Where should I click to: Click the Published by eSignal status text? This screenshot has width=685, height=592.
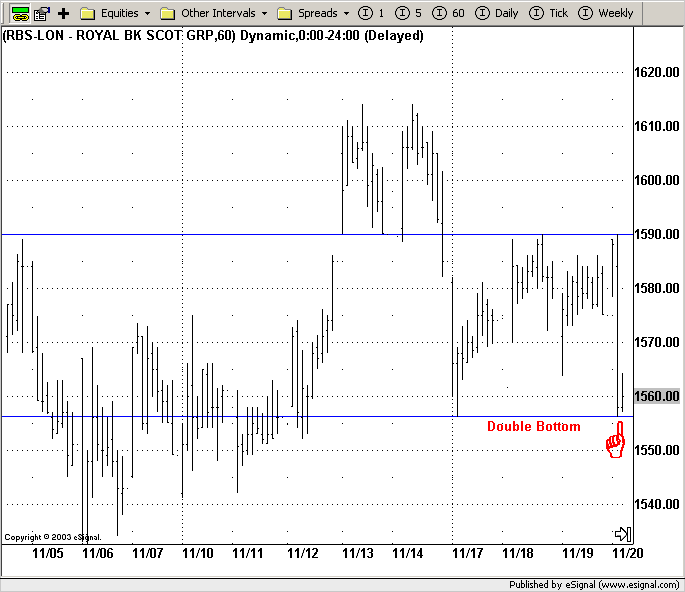pos(594,585)
